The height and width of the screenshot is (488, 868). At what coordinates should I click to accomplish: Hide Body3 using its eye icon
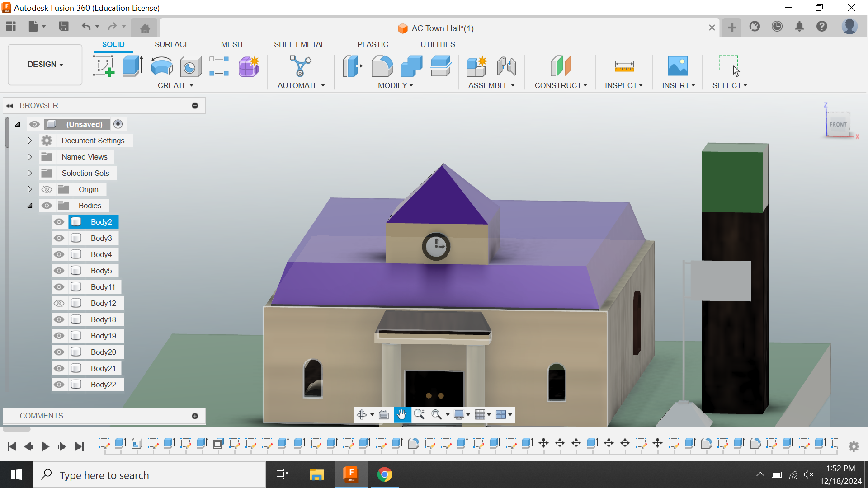point(59,238)
